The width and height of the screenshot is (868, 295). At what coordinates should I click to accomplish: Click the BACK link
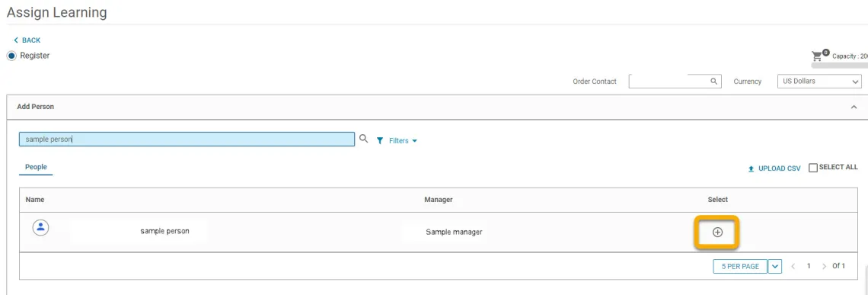(x=27, y=40)
